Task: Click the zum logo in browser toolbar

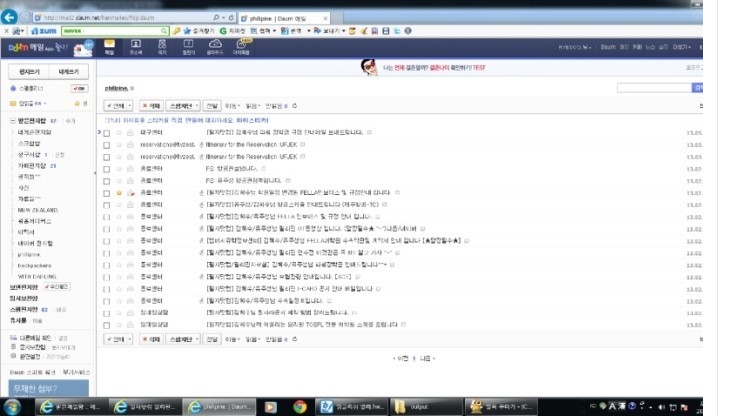Action: 46,31
